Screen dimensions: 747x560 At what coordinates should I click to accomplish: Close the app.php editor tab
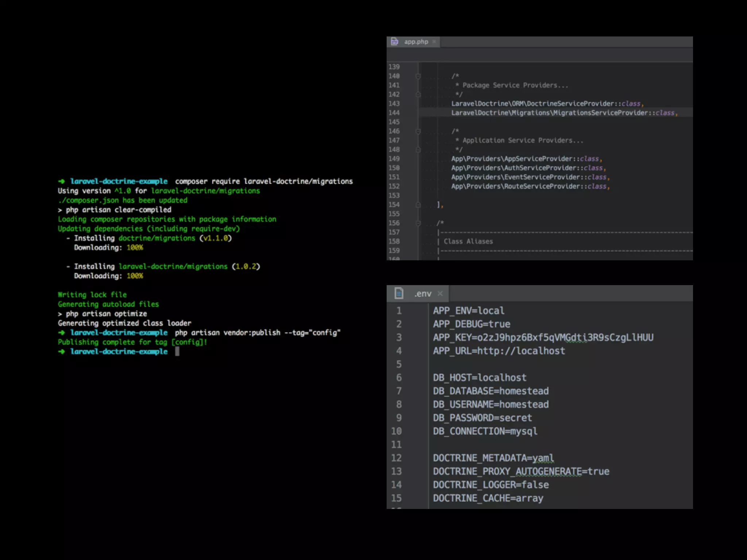coord(434,42)
